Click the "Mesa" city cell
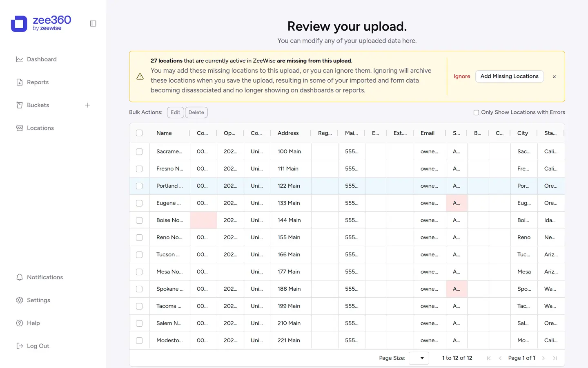This screenshot has height=368, width=588. 524,272
